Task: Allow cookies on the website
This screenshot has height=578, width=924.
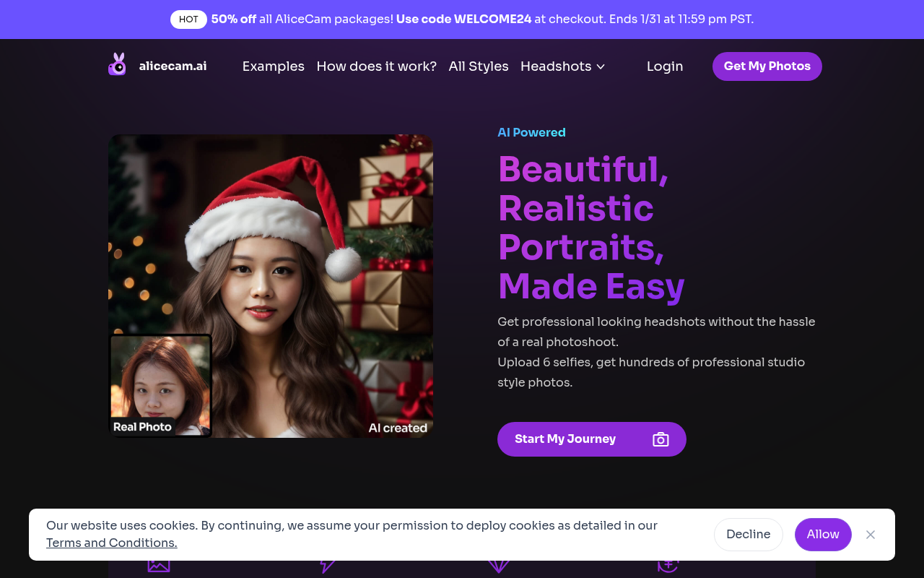Action: point(823,535)
